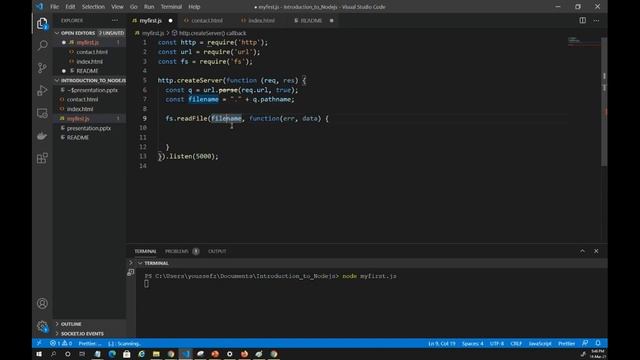Image resolution: width=640 pixels, height=360 pixels.
Task: Open the Manage gear icon
Action: tap(42, 326)
